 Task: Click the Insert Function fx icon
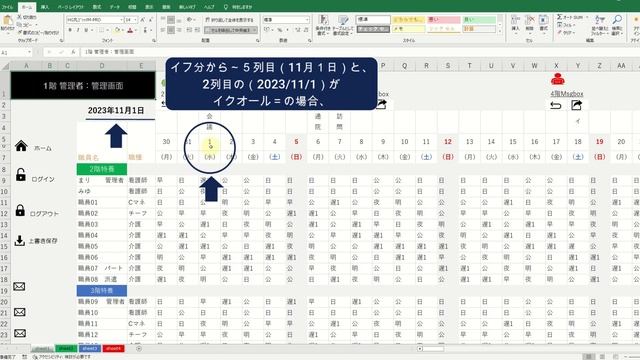(x=73, y=52)
